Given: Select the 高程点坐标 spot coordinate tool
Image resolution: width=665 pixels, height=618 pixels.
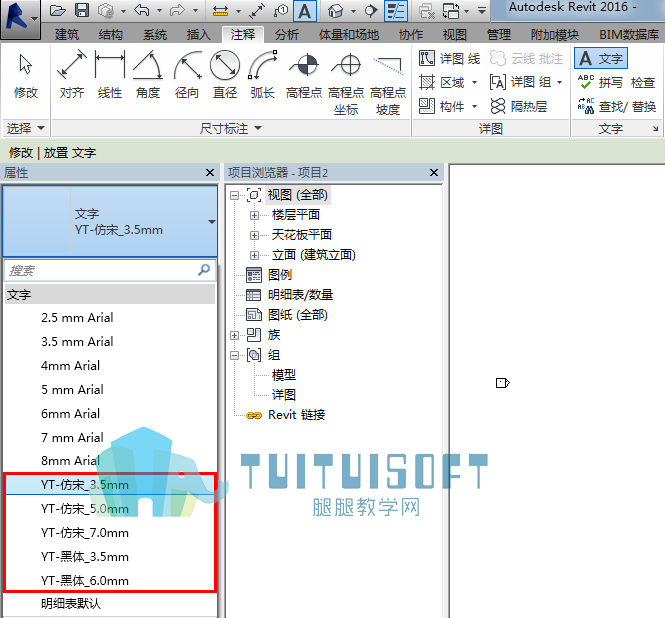Looking at the screenshot, I should [x=346, y=84].
